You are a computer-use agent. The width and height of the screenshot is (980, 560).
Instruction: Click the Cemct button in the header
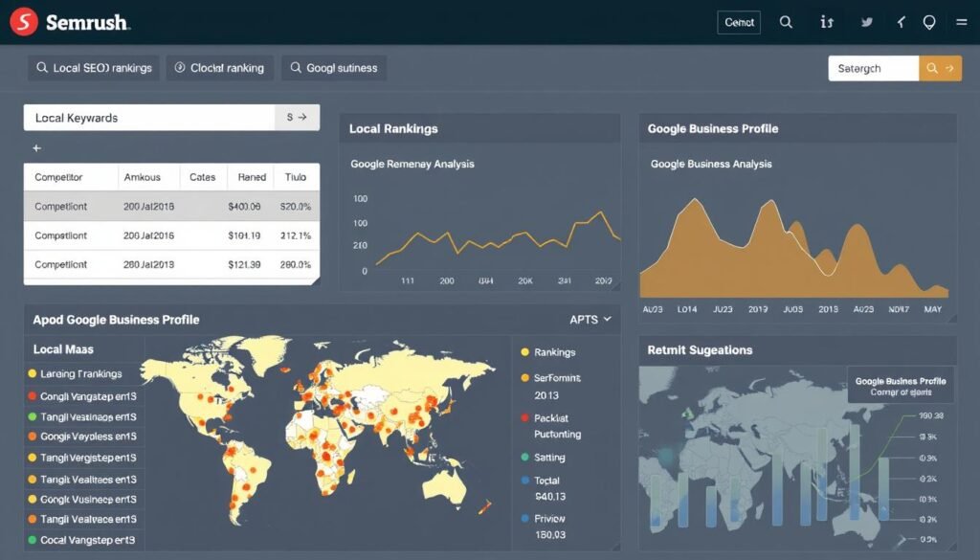coord(739,22)
